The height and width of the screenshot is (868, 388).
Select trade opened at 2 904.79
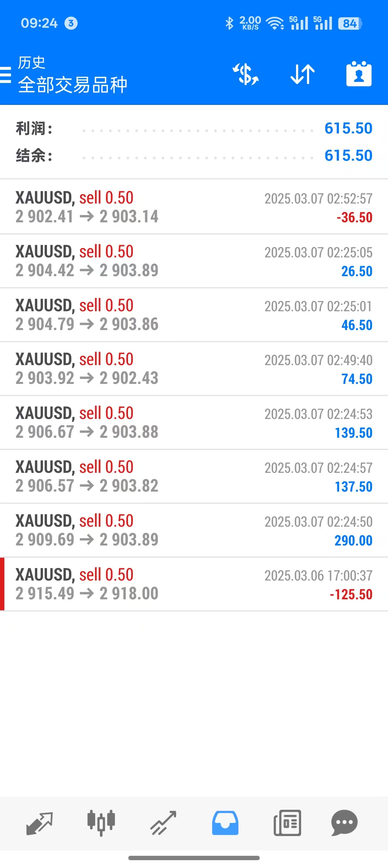(x=194, y=315)
